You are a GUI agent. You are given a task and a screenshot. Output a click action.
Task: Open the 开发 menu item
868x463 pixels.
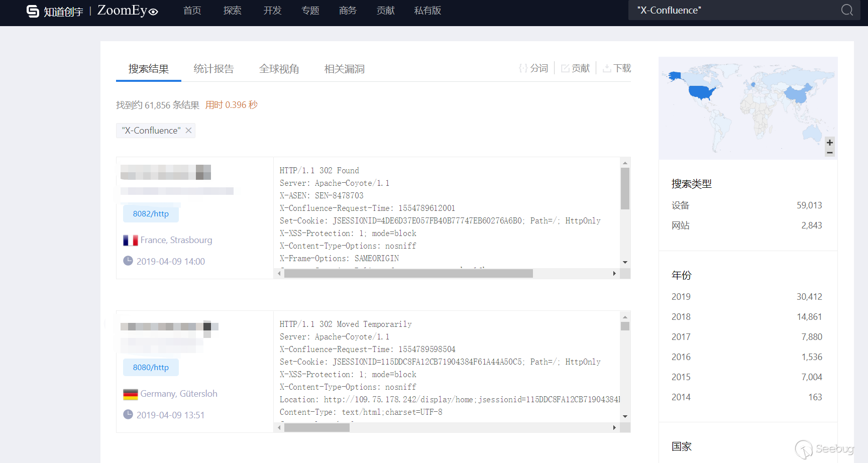(x=273, y=11)
